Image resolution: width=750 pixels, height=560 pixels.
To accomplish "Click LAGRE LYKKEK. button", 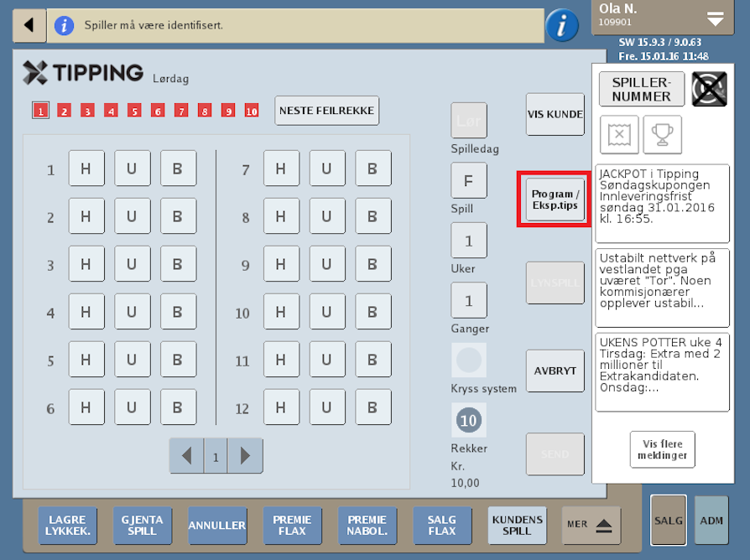I will click(67, 525).
